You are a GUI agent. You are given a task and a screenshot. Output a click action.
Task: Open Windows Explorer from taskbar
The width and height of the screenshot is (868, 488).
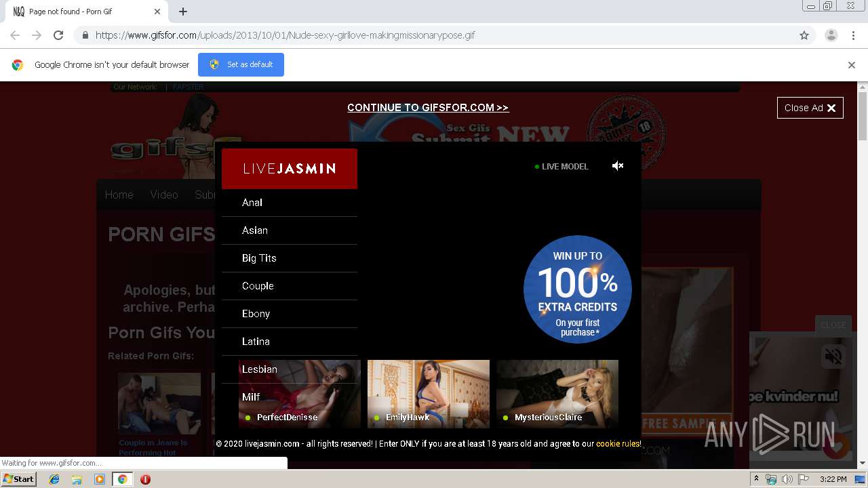tap(77, 479)
